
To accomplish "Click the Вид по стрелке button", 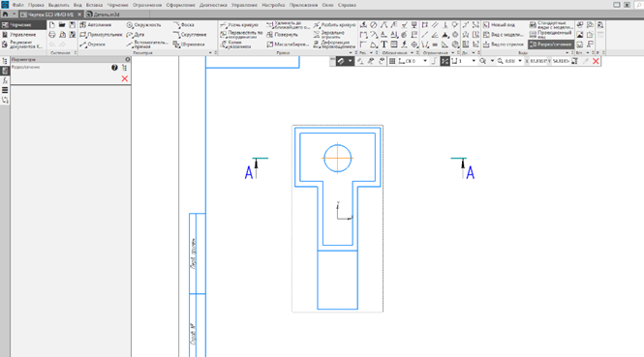I will point(504,45).
